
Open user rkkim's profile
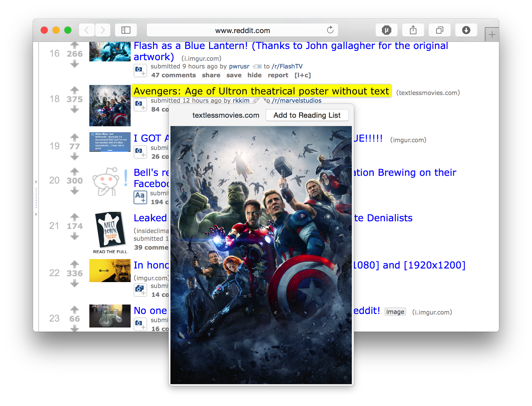[x=241, y=101]
